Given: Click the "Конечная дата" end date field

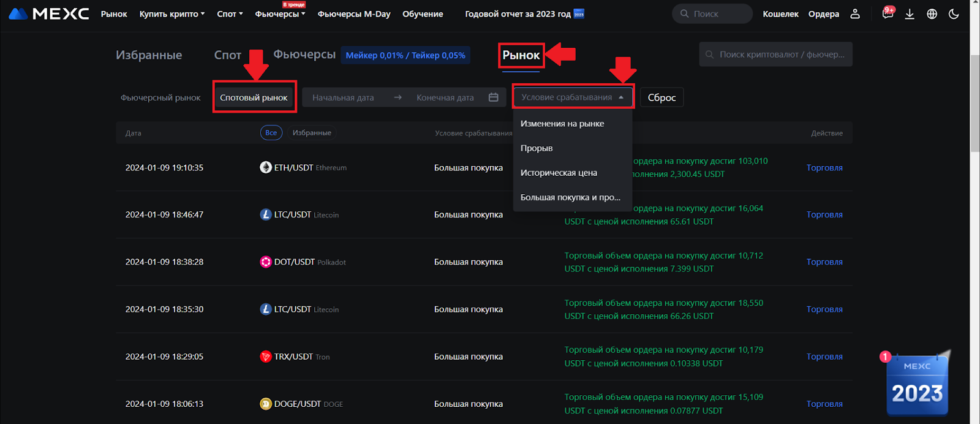Looking at the screenshot, I should coord(445,97).
